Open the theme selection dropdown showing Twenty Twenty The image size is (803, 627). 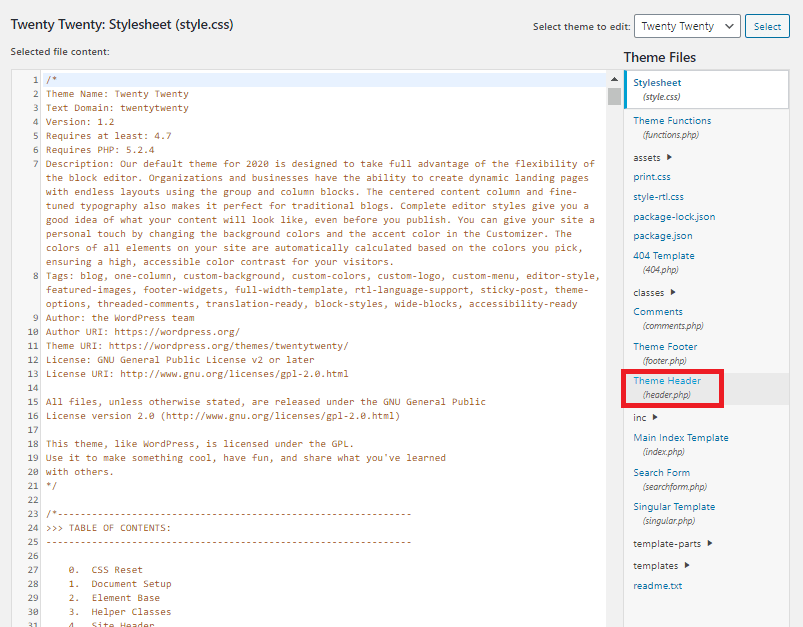pos(687,26)
